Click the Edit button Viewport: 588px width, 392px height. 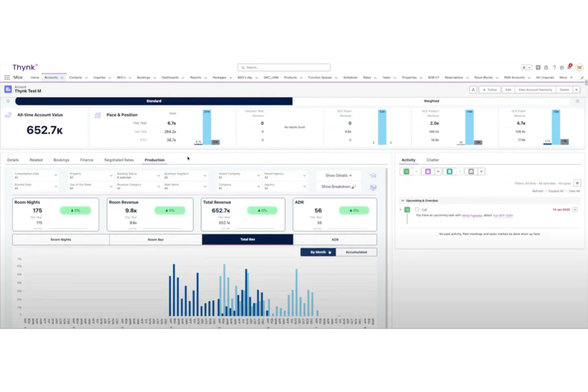508,90
